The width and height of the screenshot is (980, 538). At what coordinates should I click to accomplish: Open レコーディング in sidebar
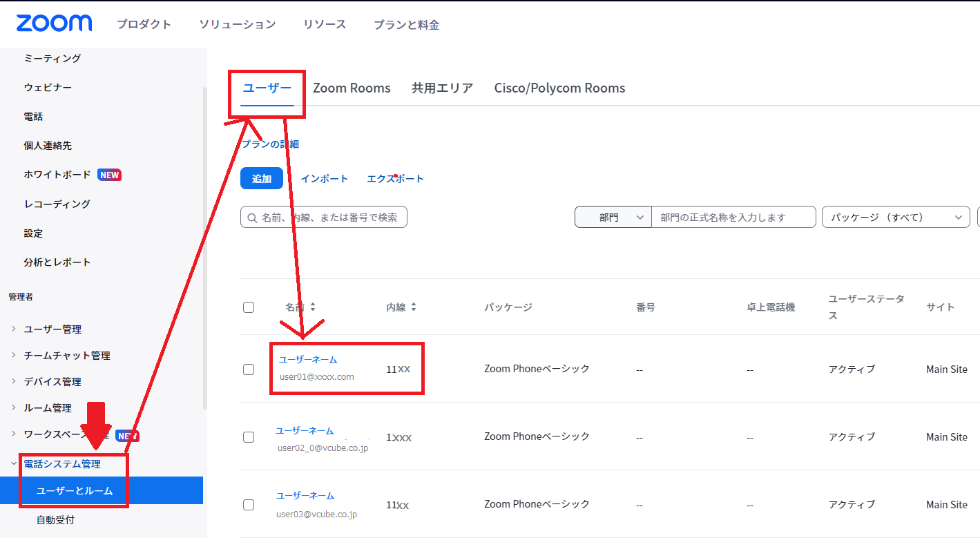[x=57, y=204]
